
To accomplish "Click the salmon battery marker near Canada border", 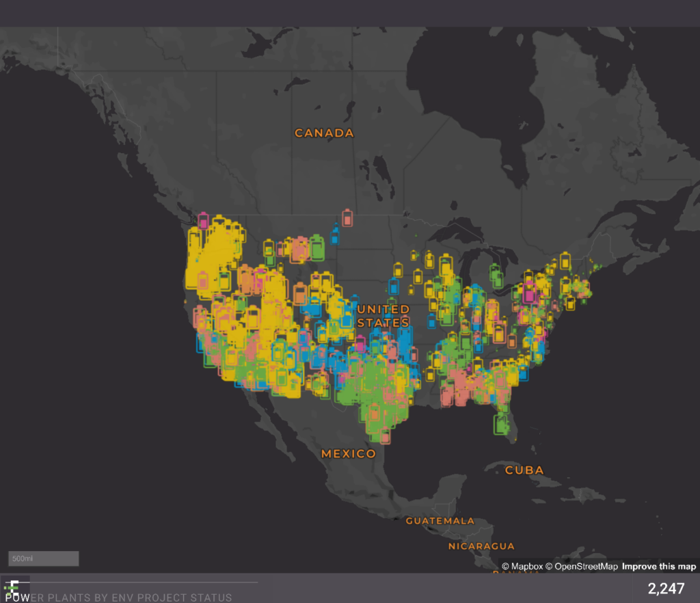I will click(x=348, y=217).
